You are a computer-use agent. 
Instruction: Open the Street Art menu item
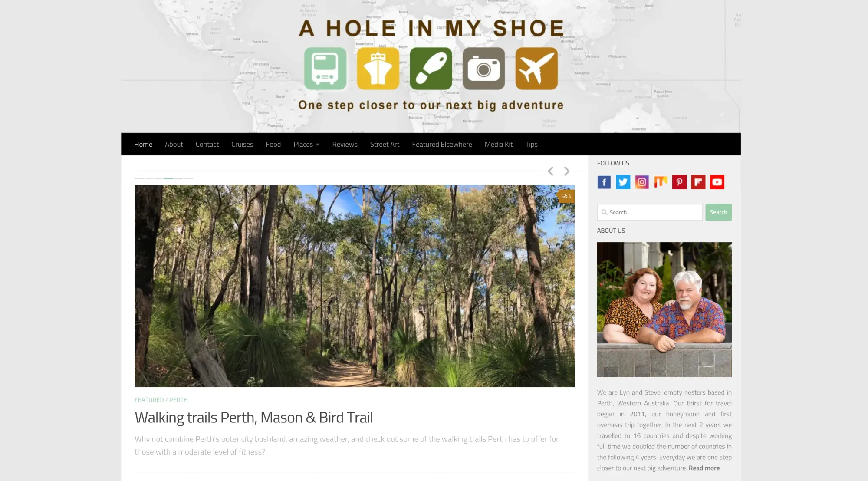(x=385, y=144)
